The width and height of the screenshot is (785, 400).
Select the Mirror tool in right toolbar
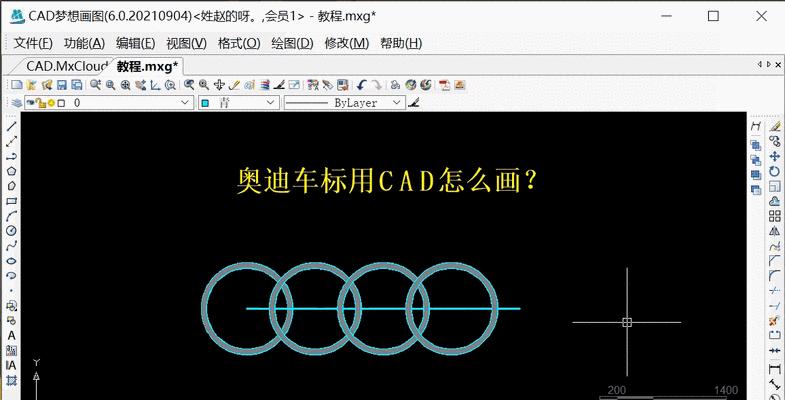pos(774,231)
